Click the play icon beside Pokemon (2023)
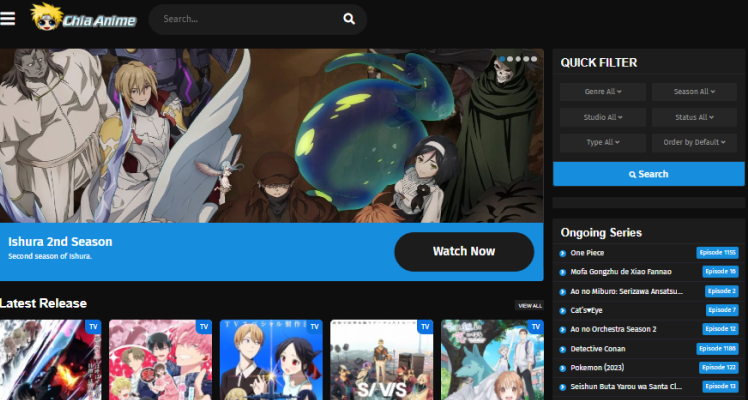Screen dimensions: 748x400 pos(563,367)
